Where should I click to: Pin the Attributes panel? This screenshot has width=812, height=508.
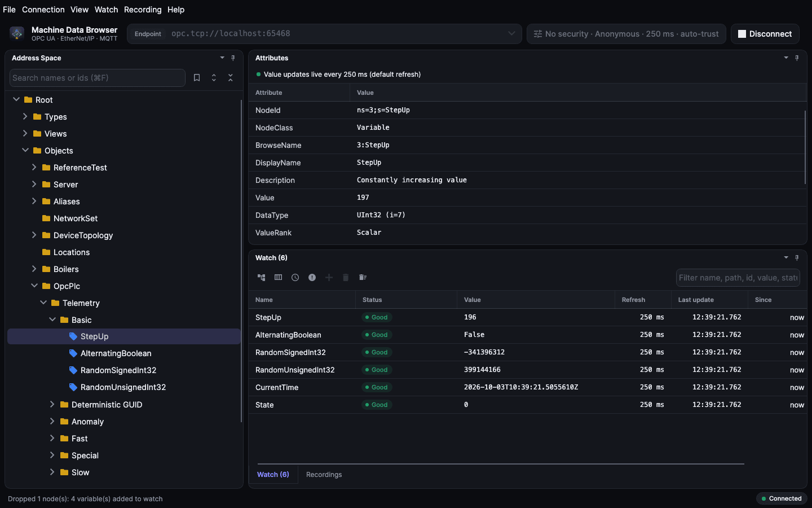click(797, 58)
